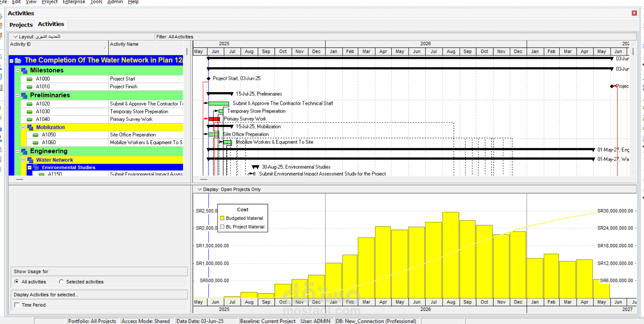Click the activity table's vertical scrollbar thumb

pyautogui.click(x=187, y=52)
